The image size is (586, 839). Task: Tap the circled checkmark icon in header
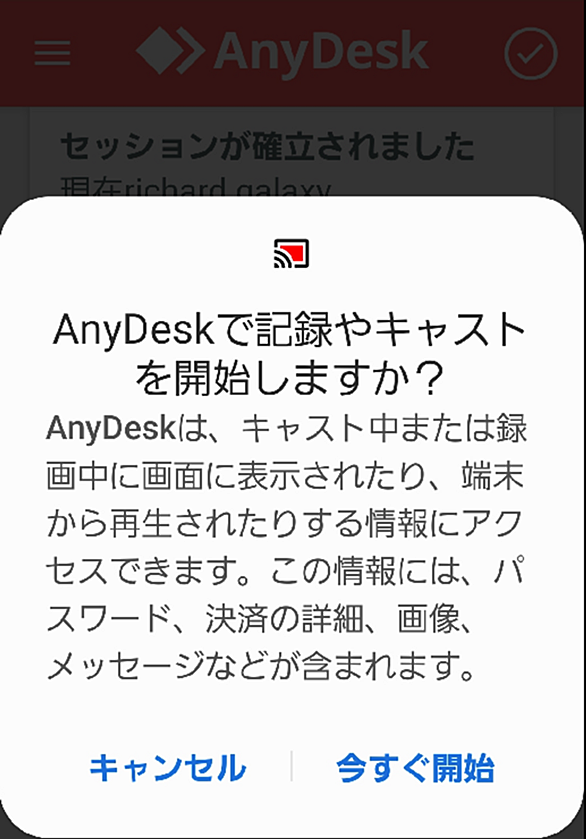click(531, 54)
